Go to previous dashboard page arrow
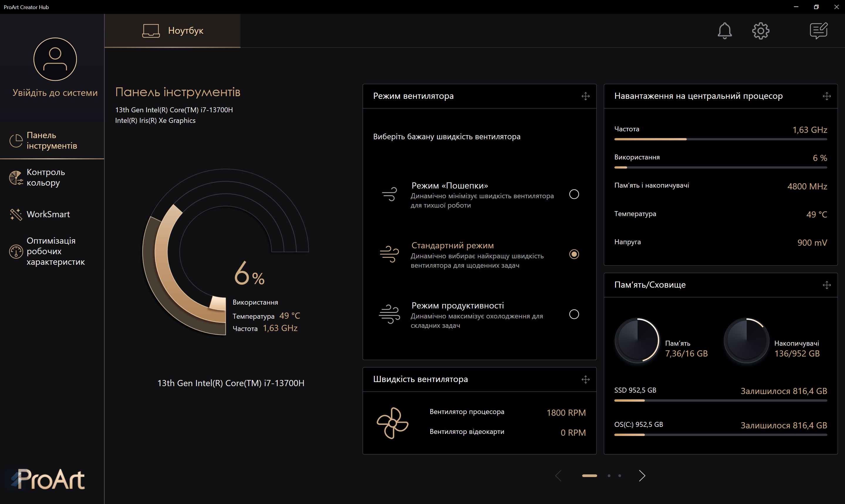 pyautogui.click(x=558, y=476)
